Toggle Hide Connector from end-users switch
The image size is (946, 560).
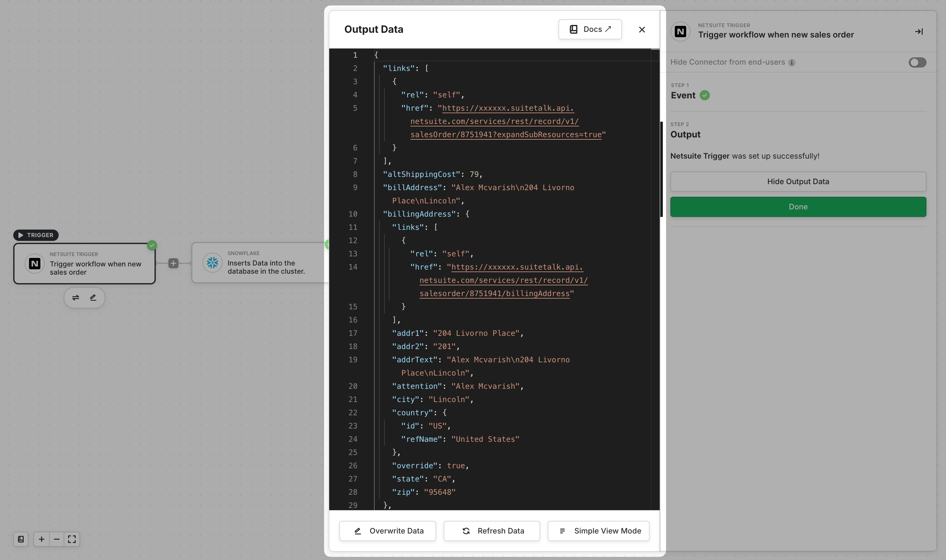917,62
